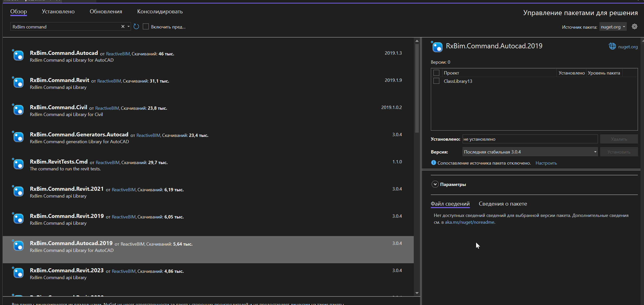
Task: Open the package source nuget.org dropdown
Action: tap(613, 27)
